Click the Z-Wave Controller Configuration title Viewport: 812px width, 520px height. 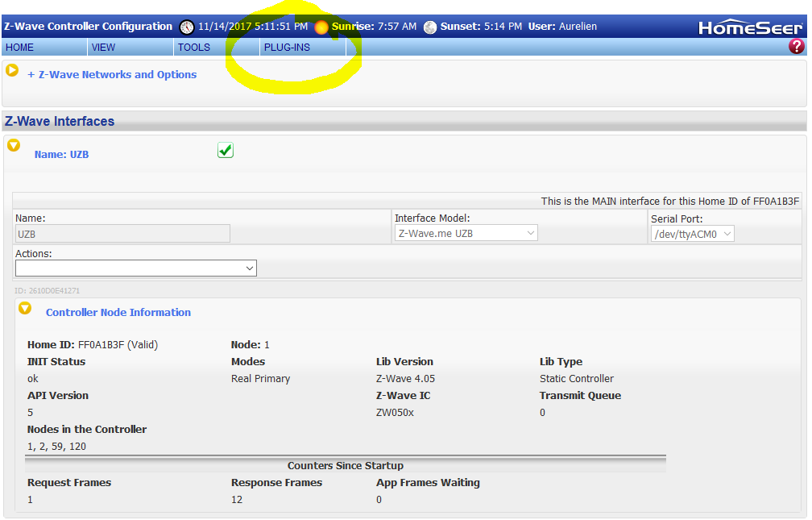click(x=88, y=27)
